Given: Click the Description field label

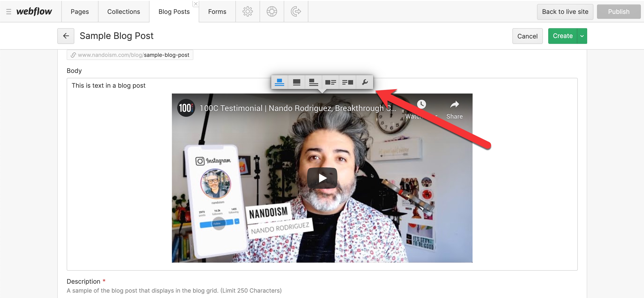Looking at the screenshot, I should pyautogui.click(x=83, y=281).
